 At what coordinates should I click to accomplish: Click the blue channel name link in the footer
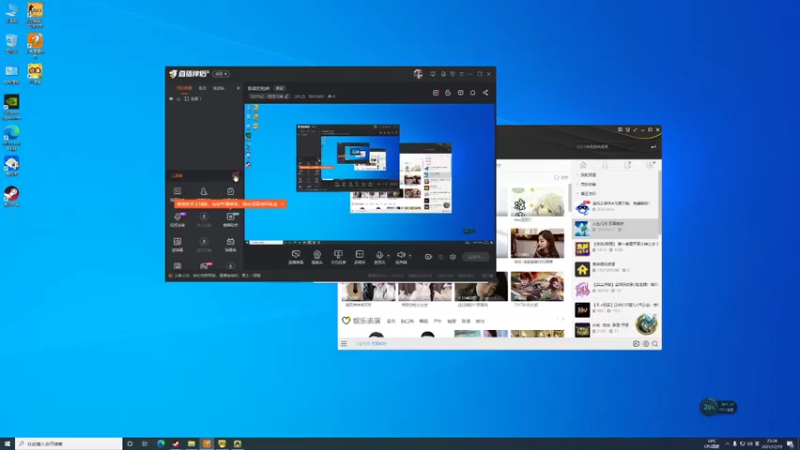pyautogui.click(x=371, y=344)
